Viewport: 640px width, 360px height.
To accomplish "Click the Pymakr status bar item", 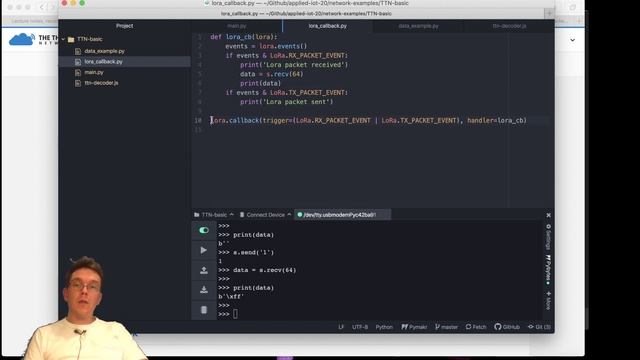I will (414, 327).
